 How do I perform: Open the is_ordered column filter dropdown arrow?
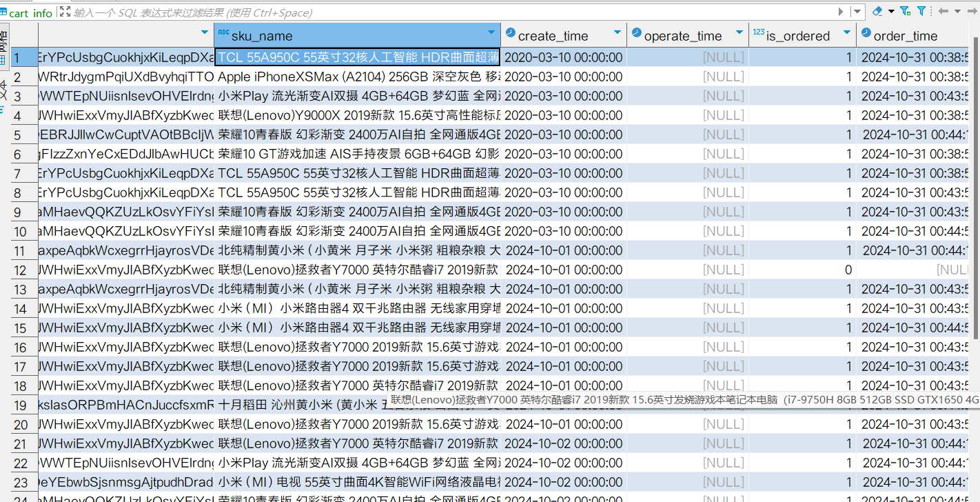847,32
